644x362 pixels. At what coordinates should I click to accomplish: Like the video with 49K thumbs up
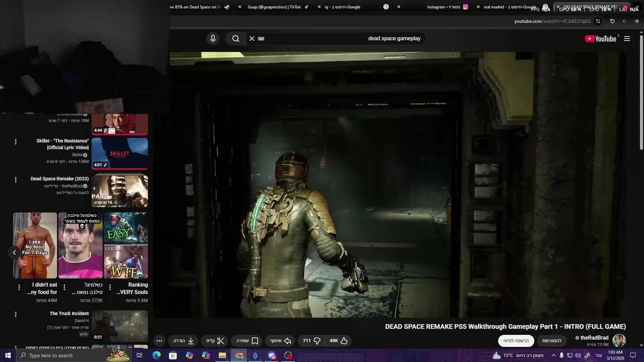(339, 341)
